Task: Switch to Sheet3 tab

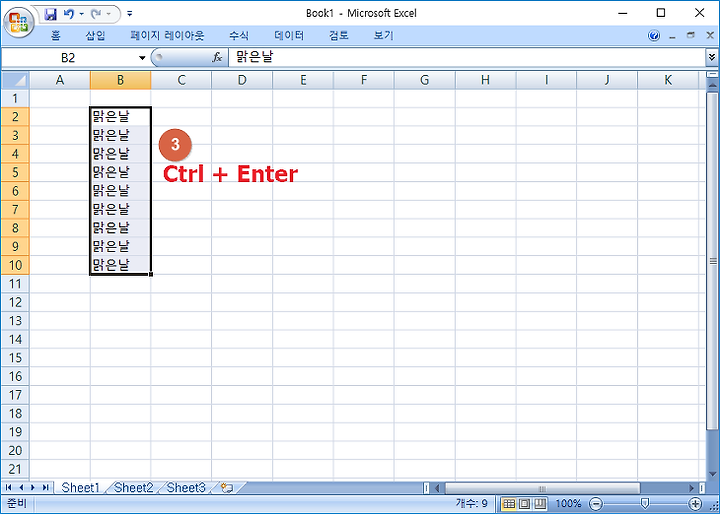Action: point(186,487)
